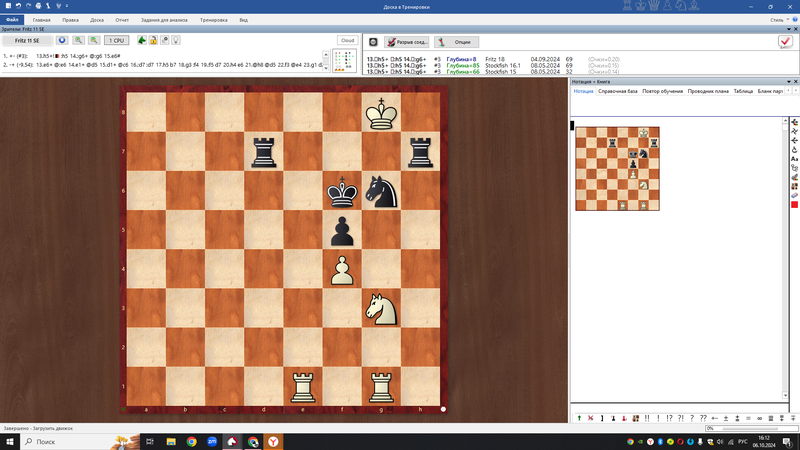Insert the double exclamation mark annotation

click(647, 418)
